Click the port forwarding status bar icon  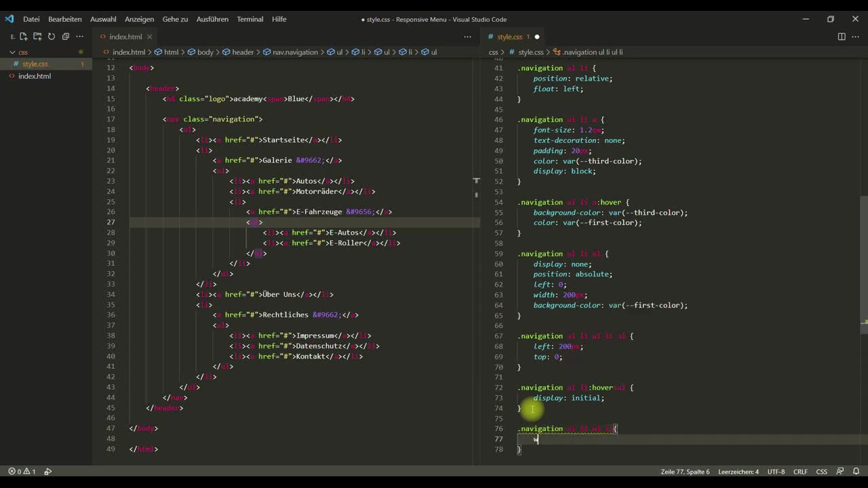pyautogui.click(x=47, y=471)
